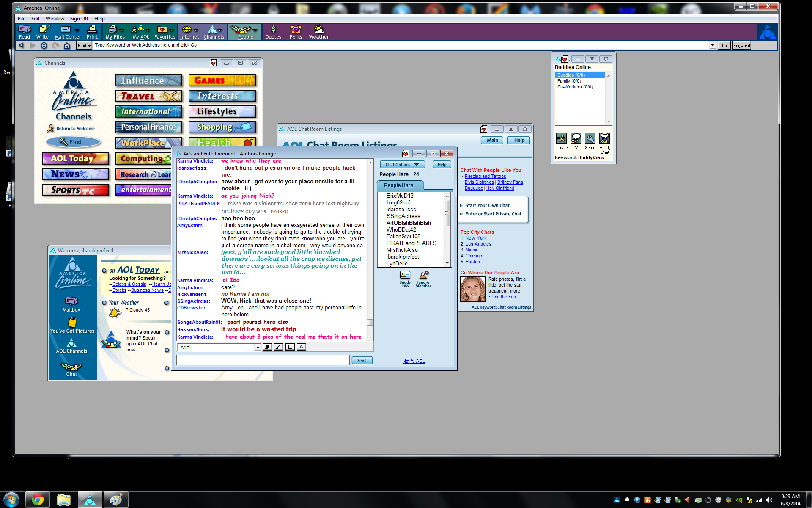812x508 pixels.
Task: Open the Chat Options dropdown
Action: [x=402, y=165]
